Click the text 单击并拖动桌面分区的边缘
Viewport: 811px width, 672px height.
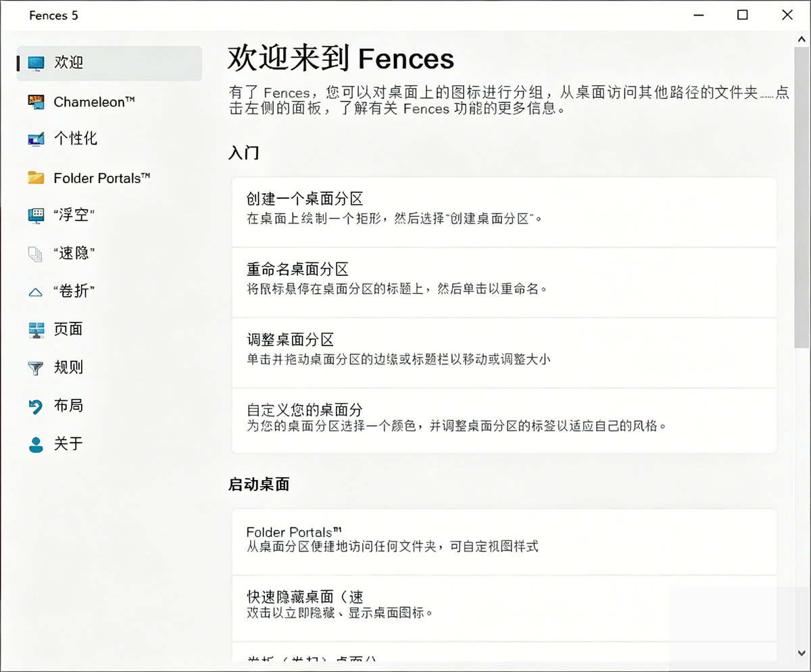pos(325,359)
